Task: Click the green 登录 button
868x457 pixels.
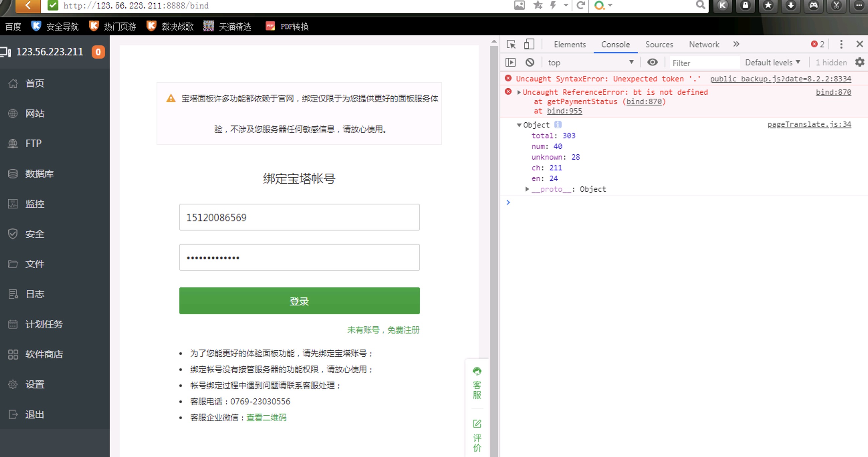Action: (x=299, y=300)
